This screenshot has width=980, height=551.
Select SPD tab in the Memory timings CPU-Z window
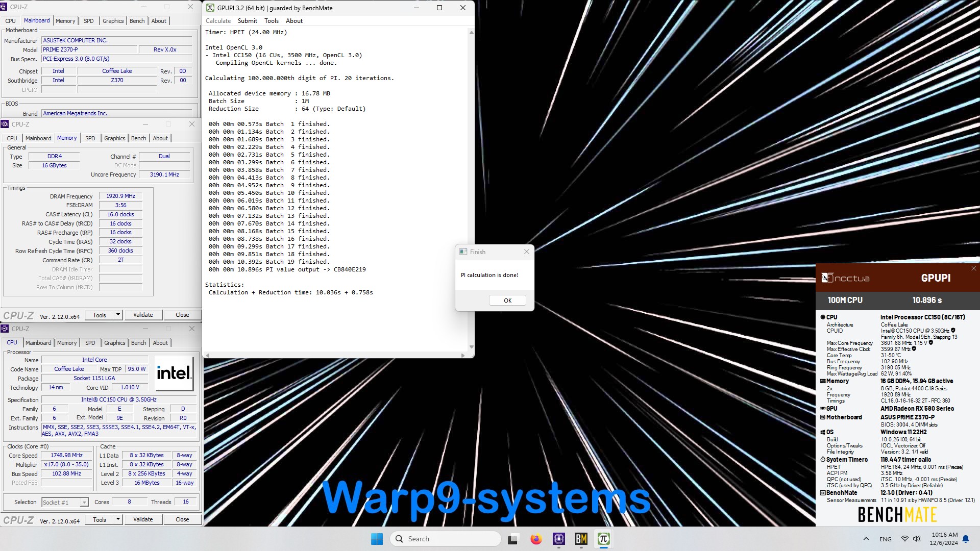(x=90, y=138)
